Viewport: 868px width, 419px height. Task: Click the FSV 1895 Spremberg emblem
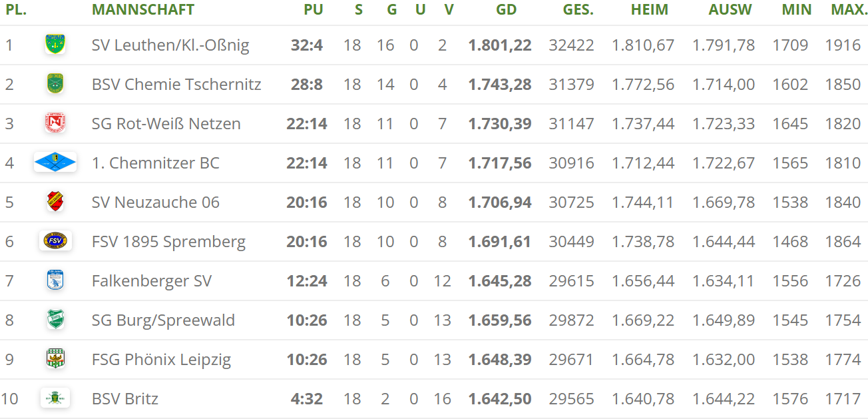[55, 241]
